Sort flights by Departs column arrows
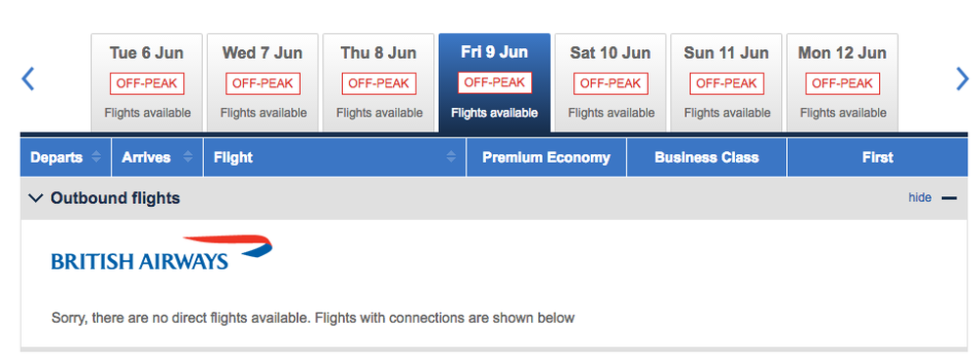The image size is (980, 362). coord(96,157)
